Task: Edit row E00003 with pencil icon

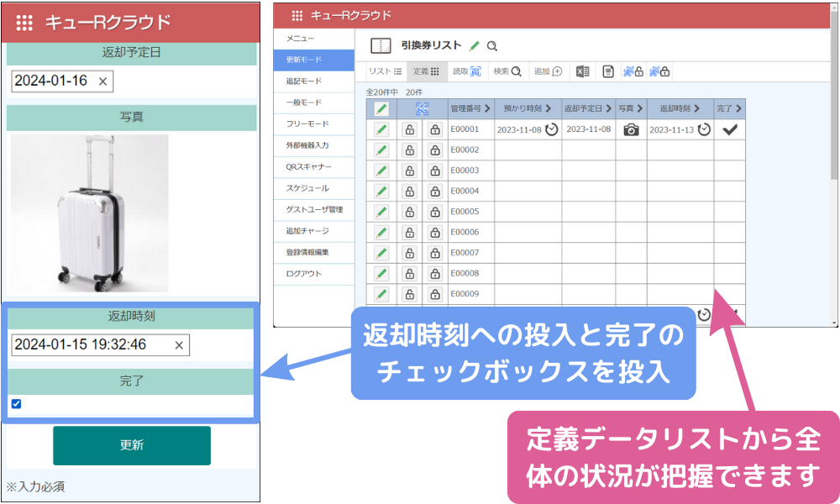Action: coord(381,171)
